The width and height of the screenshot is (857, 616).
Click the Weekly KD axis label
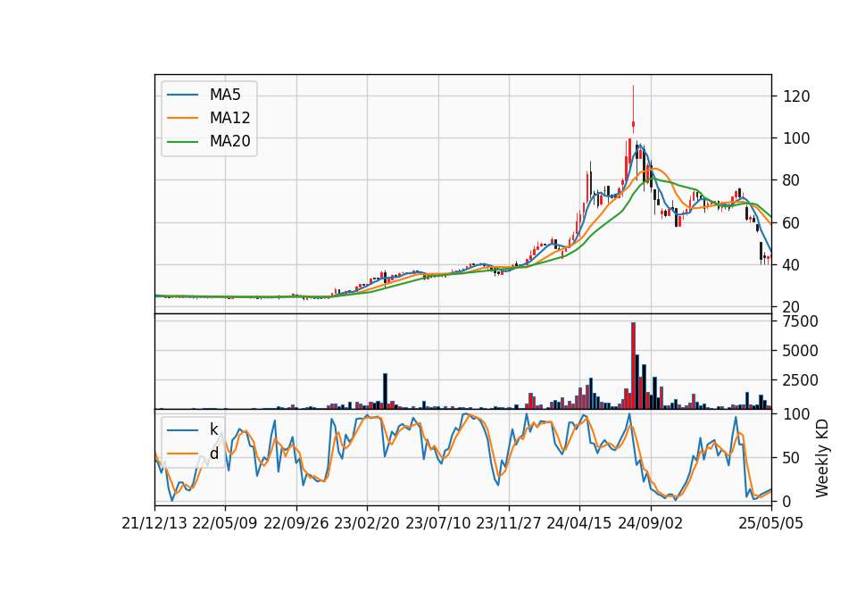point(822,458)
